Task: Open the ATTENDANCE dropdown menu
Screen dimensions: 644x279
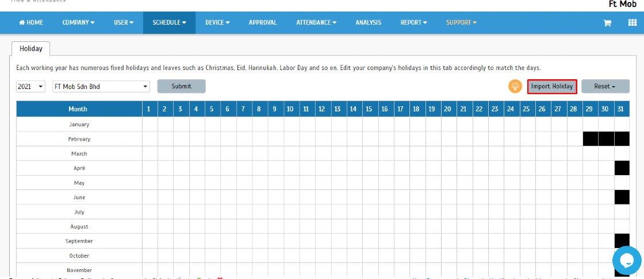Action: point(316,22)
